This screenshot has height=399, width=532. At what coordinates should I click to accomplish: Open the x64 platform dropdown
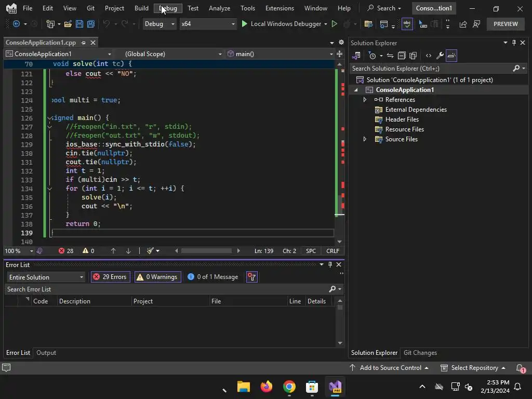click(x=208, y=24)
